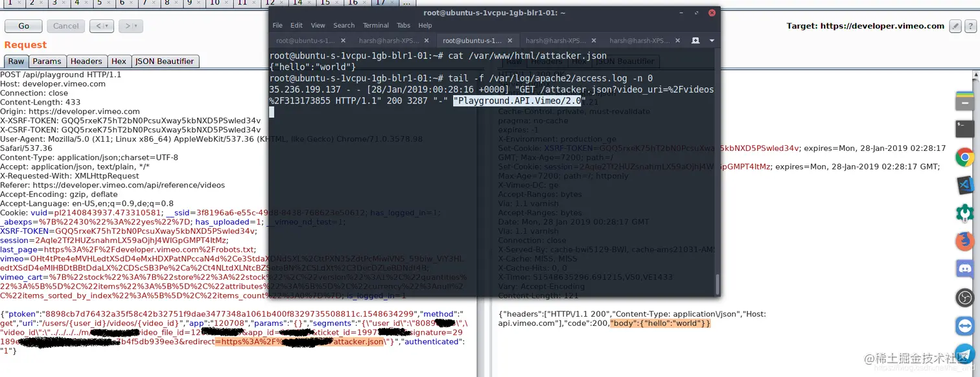Open Files manager from the dock
This screenshot has width=980, height=377.
coord(965,100)
